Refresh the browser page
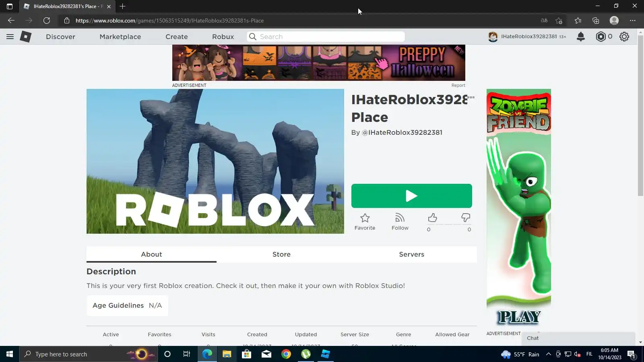Image resolution: width=644 pixels, height=362 pixels. pos(47,21)
